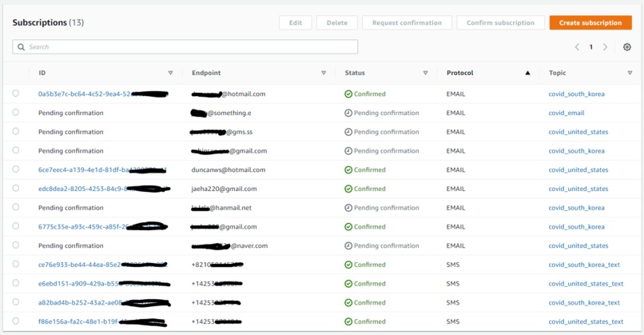Select radio for @hanmail.net subscription

16,207
